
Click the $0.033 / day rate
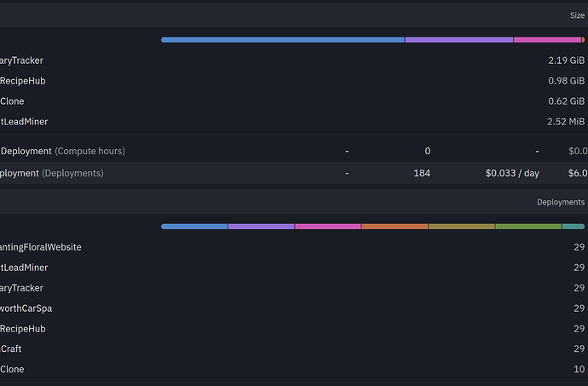tap(512, 173)
